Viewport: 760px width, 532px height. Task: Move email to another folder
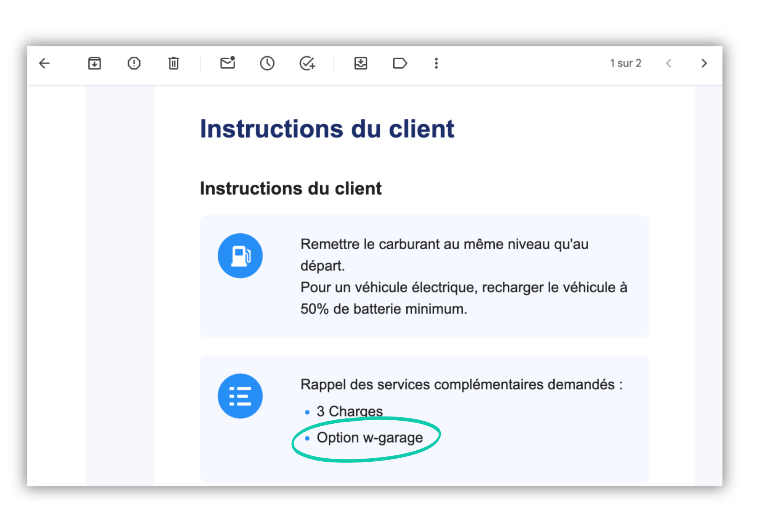pos(361,63)
